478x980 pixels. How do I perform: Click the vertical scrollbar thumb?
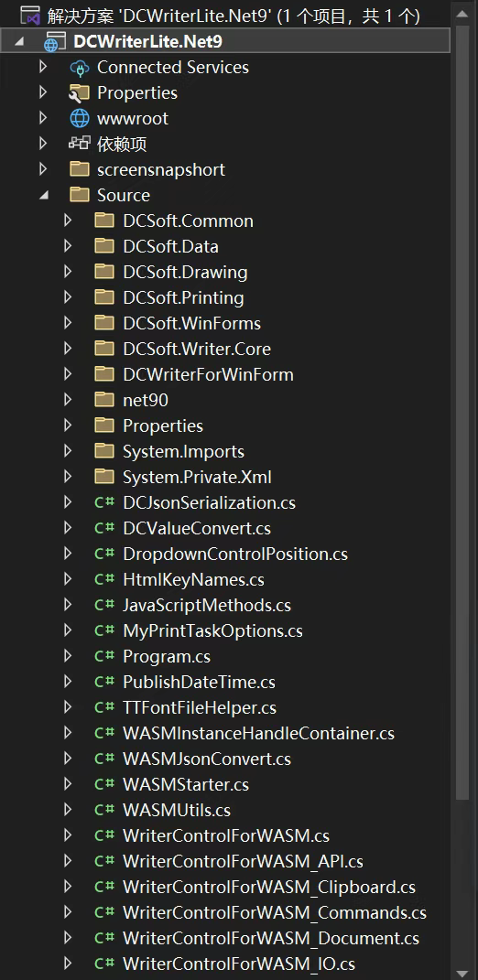[462, 413]
